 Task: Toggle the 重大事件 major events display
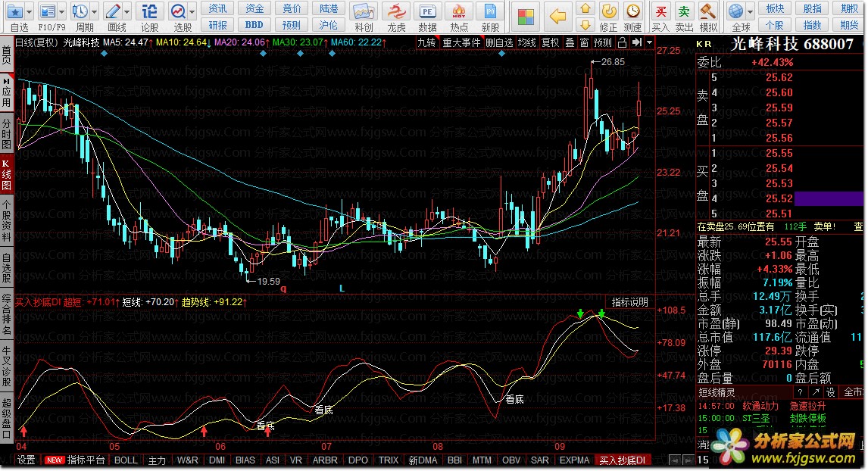pyautogui.click(x=461, y=42)
